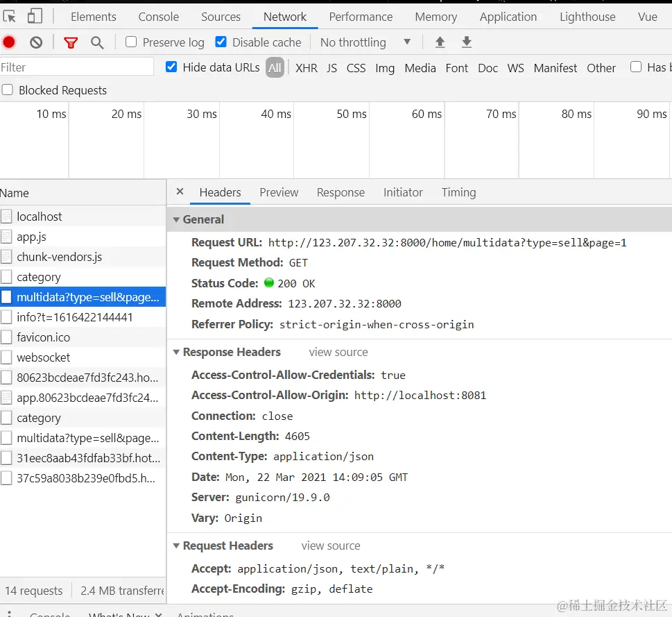Close the request details pane
Viewport: 672px width, 617px height.
pos(180,192)
